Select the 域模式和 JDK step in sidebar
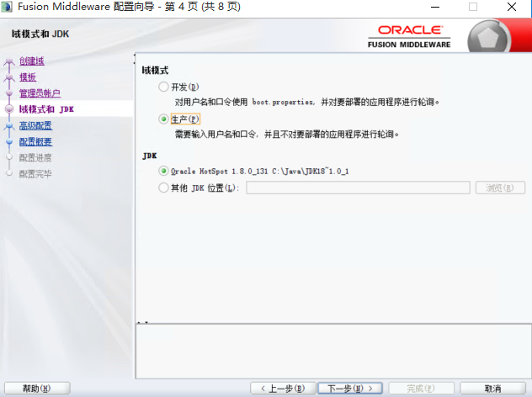Image resolution: width=532 pixels, height=397 pixels. coord(46,109)
